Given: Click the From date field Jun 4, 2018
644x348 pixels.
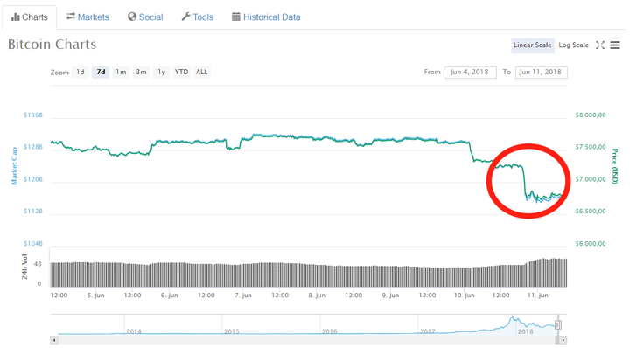Looking at the screenshot, I should [x=470, y=73].
